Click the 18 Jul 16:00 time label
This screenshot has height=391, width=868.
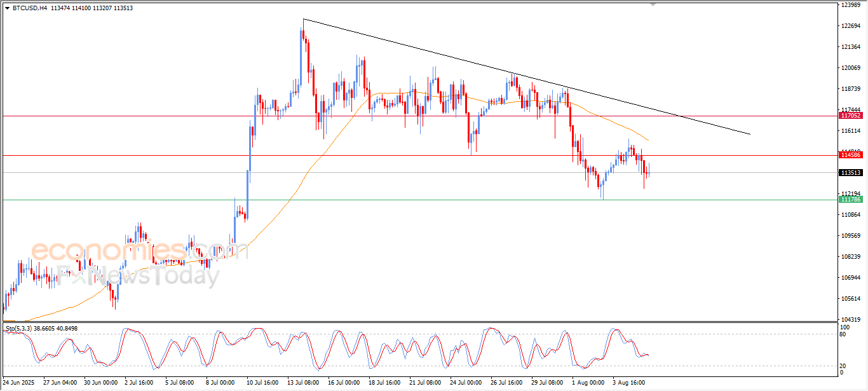(384, 383)
